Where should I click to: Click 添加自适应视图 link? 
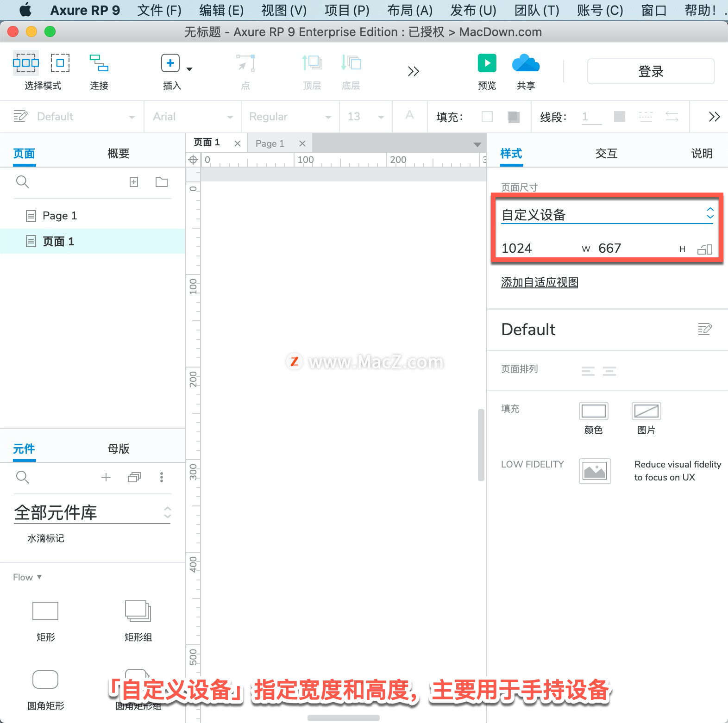pos(540,282)
